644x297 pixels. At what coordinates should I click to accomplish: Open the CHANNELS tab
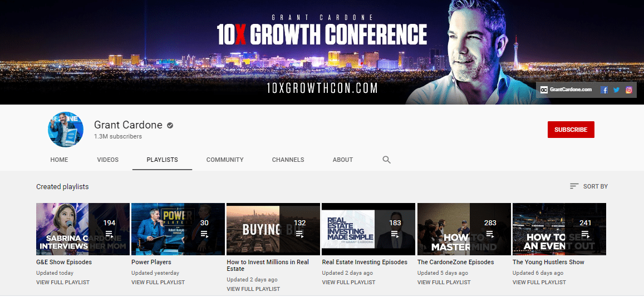coord(288,160)
